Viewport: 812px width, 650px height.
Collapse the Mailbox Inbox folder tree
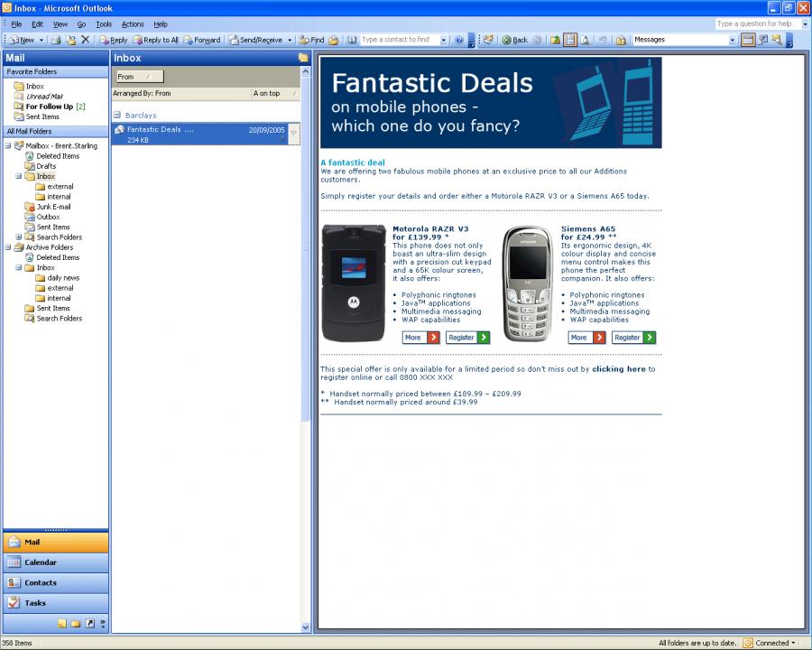19,176
